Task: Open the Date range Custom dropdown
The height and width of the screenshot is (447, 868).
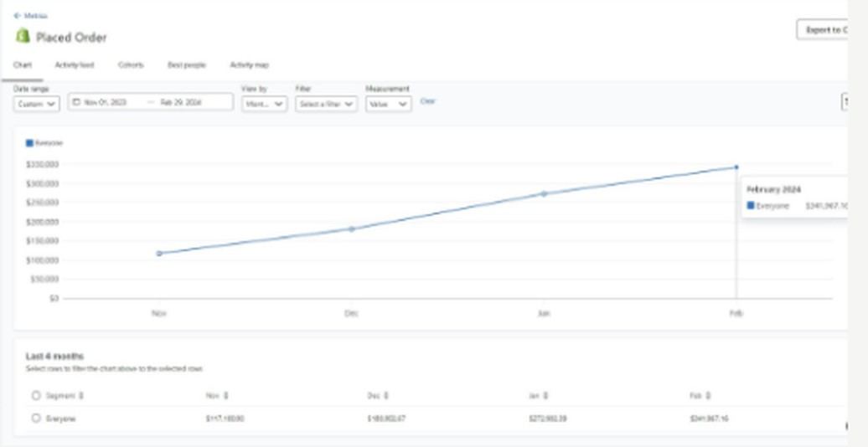Action: (x=37, y=104)
